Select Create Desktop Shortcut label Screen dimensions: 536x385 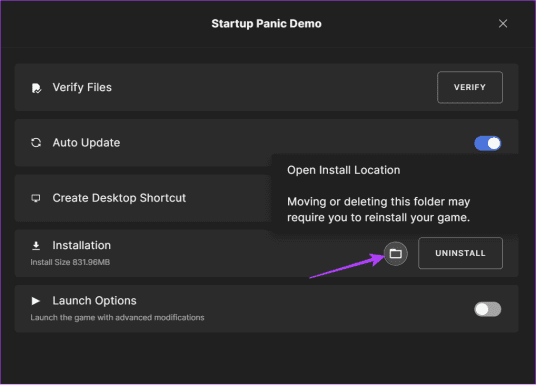pos(119,198)
